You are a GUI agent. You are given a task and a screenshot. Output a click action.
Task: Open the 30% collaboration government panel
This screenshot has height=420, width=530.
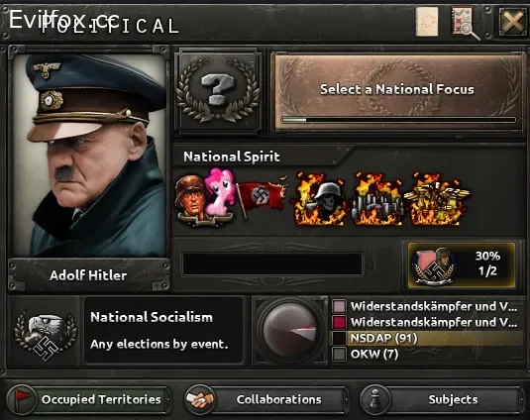tap(461, 264)
